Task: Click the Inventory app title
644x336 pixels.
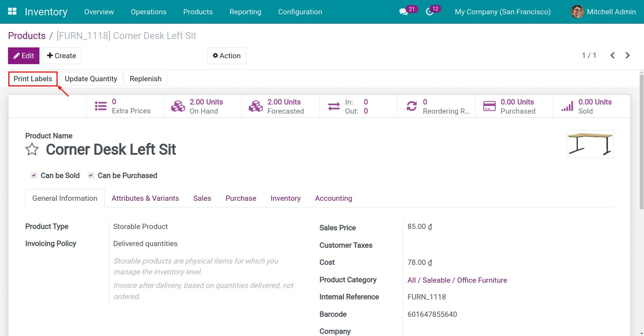Action: pos(46,12)
